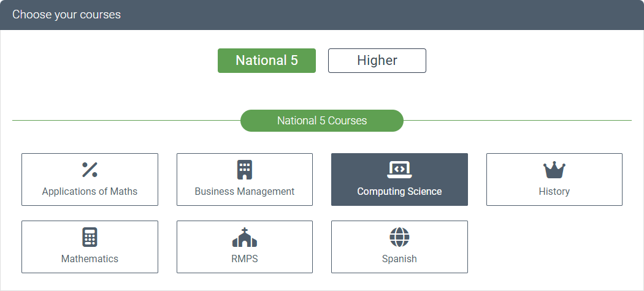
Task: Switch to the Higher level tab
Action: (377, 61)
